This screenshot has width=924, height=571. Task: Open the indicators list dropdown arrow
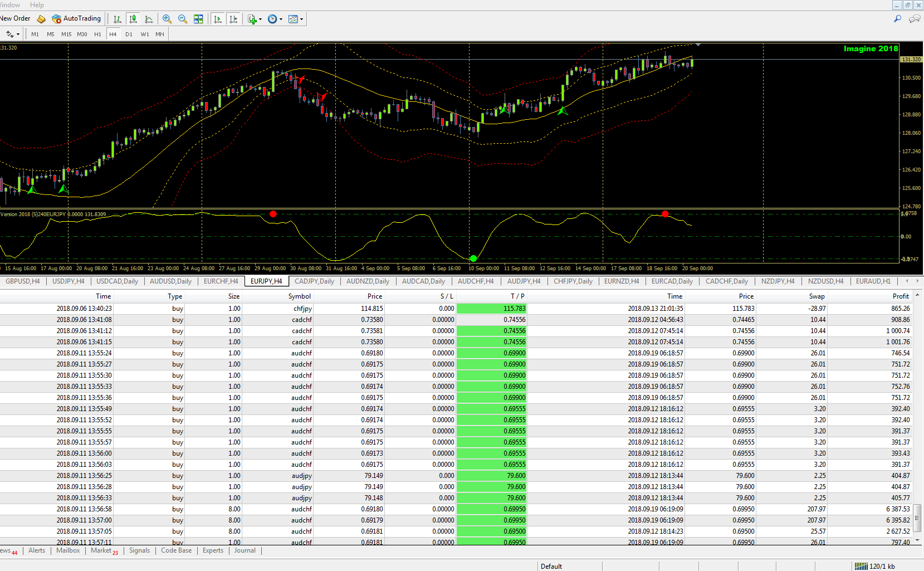tap(260, 19)
